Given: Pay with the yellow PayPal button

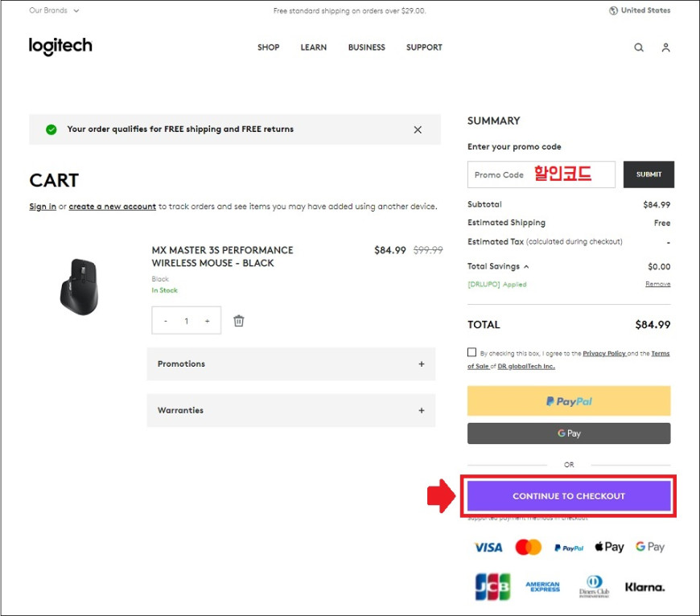Looking at the screenshot, I should point(569,401).
